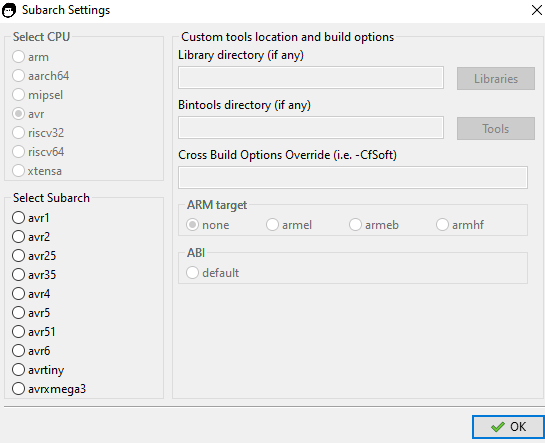Click the green checkmark on OK button
The image size is (545, 443).
pyautogui.click(x=498, y=427)
